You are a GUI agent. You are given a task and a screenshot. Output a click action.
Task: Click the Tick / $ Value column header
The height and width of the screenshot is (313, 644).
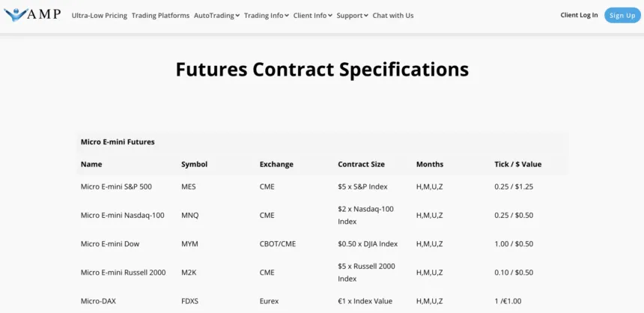(x=517, y=164)
